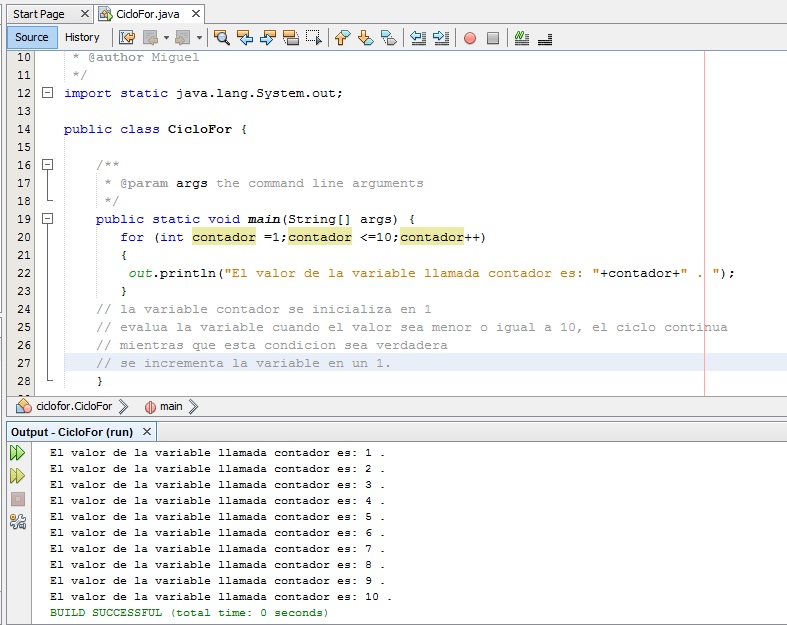Start Macro Recording red circle
The width and height of the screenshot is (787, 625).
pos(470,38)
